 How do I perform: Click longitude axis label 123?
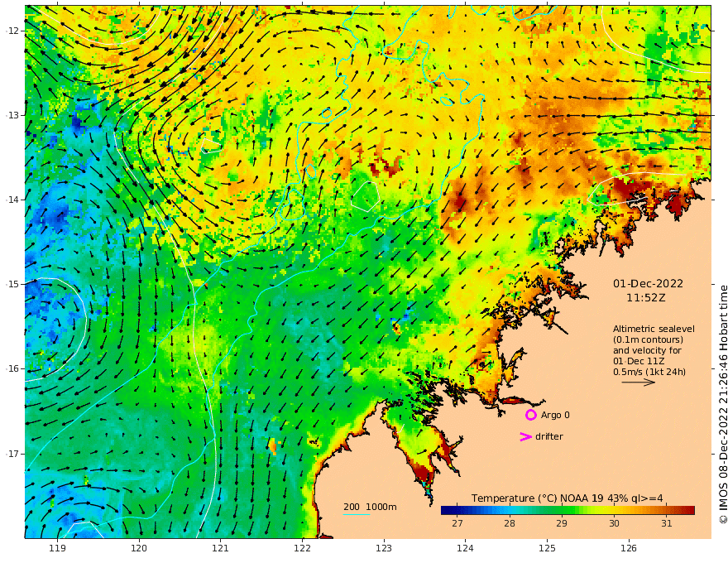[384, 548]
